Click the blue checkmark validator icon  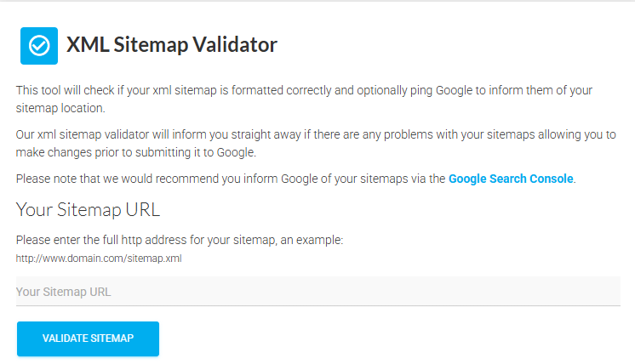(x=39, y=46)
